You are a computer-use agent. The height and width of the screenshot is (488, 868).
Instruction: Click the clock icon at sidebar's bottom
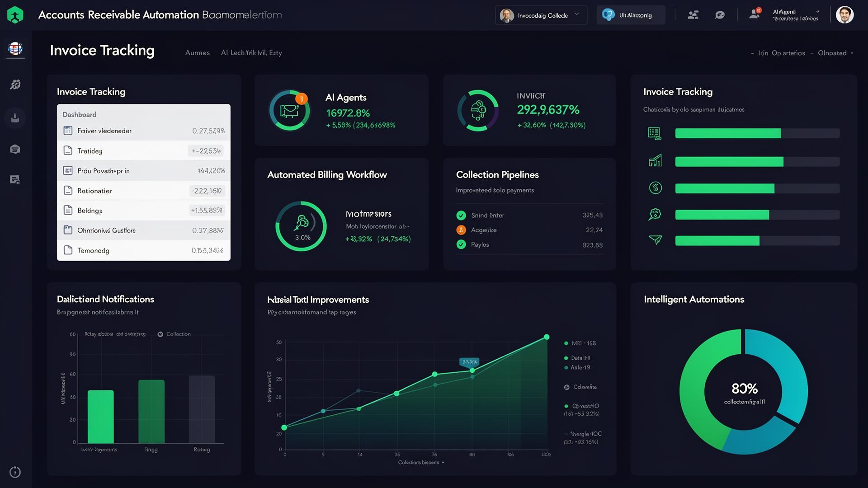(x=15, y=472)
